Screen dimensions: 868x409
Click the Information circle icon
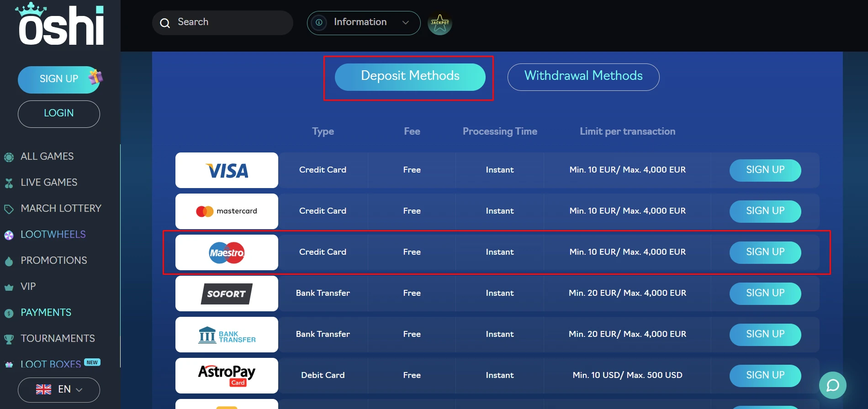tap(319, 22)
